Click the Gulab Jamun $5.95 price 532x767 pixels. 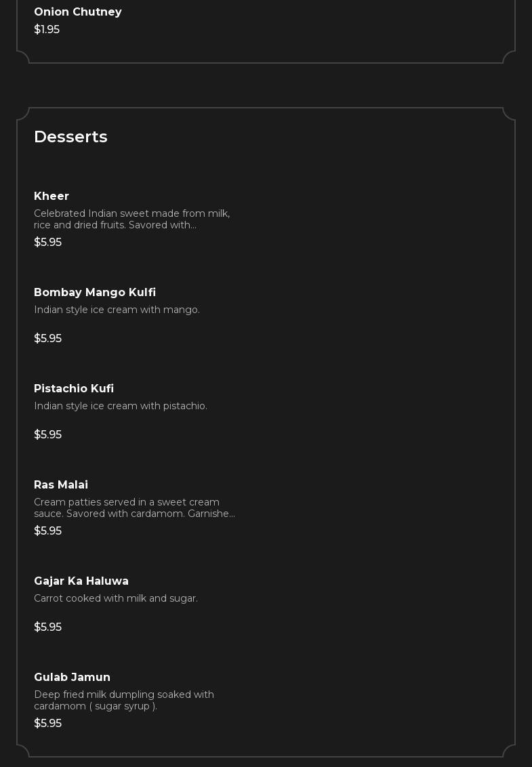[x=47, y=724]
